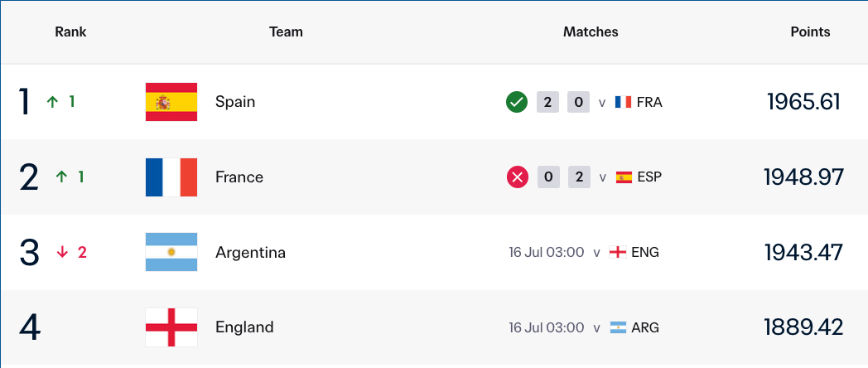Click the Team column header
Screen dimensions: 868x368
coord(287,32)
